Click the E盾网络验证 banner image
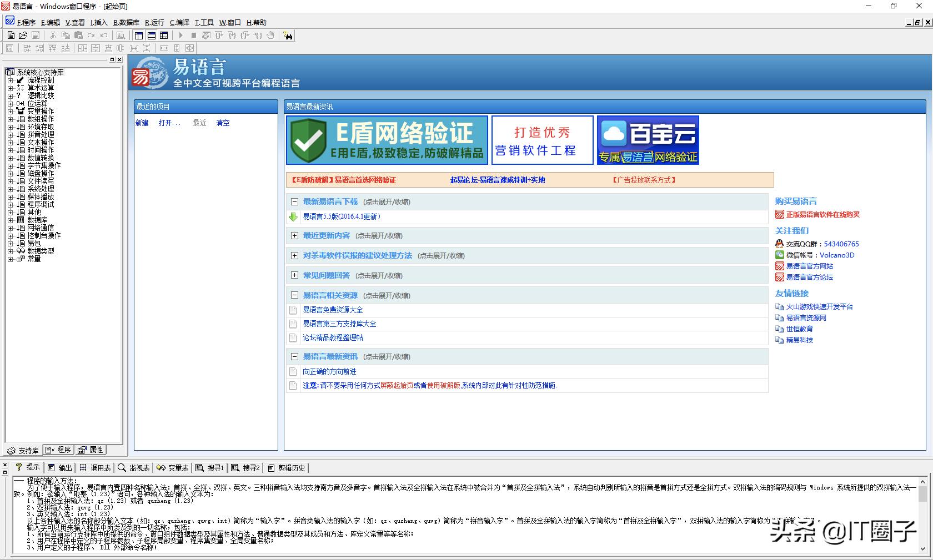Image resolution: width=933 pixels, height=560 pixels. pos(386,140)
